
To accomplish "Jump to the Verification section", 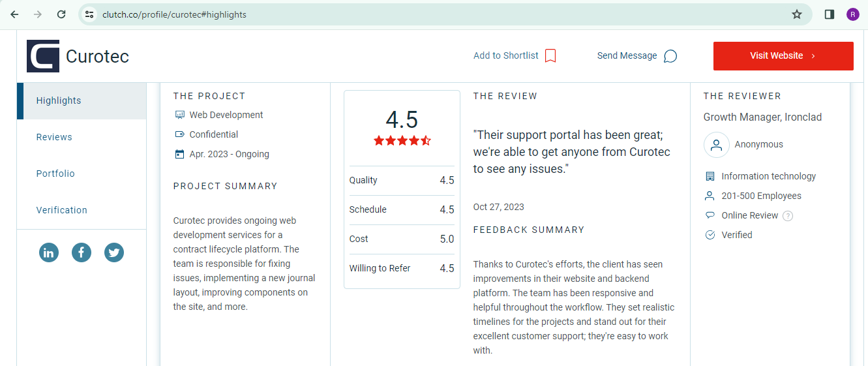I will [x=82, y=210].
